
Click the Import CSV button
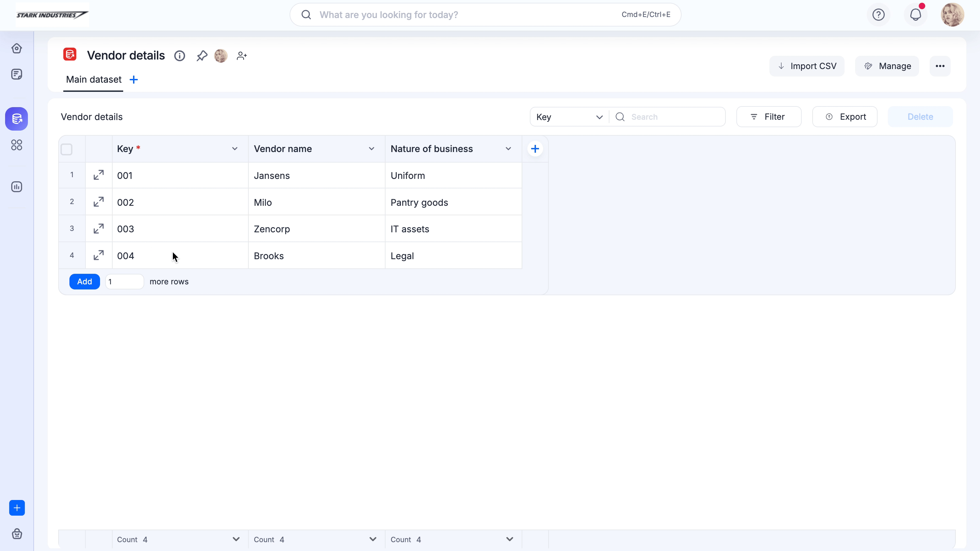[x=806, y=66]
